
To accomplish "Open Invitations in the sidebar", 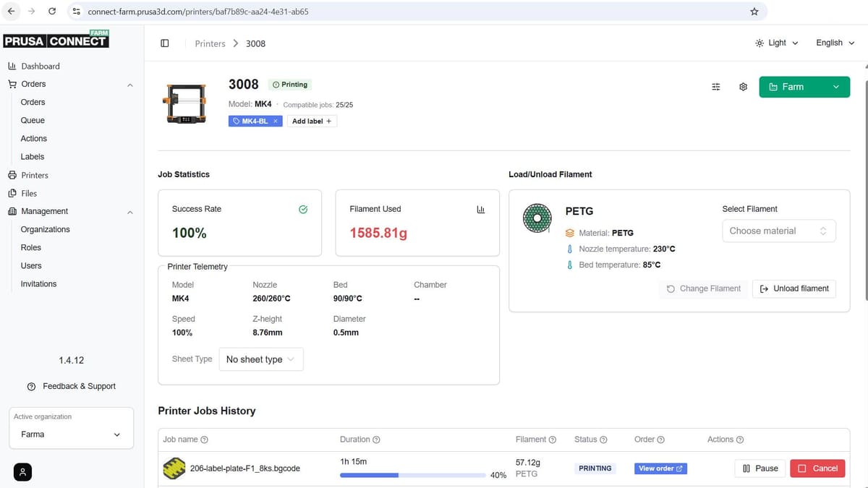I will 38,283.
